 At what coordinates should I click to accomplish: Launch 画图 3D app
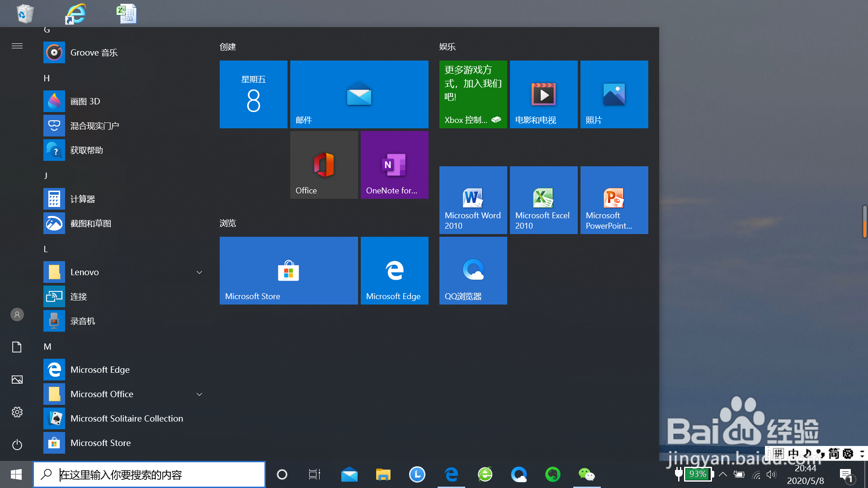85,102
